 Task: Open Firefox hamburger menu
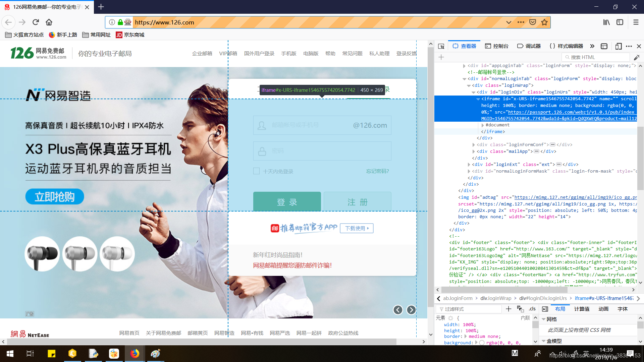pos(636,22)
